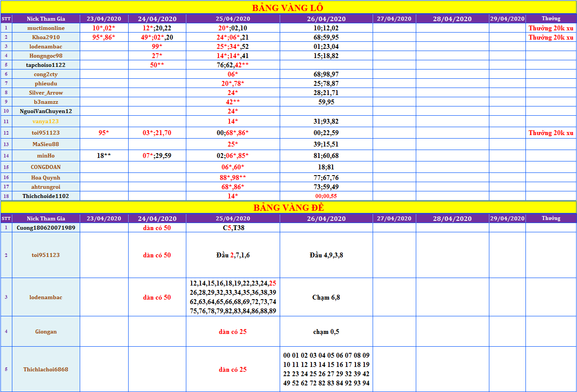The height and width of the screenshot is (392, 577).
Task: Click the Thưởng 20k xu cell for muctimonline
Action: click(551, 28)
